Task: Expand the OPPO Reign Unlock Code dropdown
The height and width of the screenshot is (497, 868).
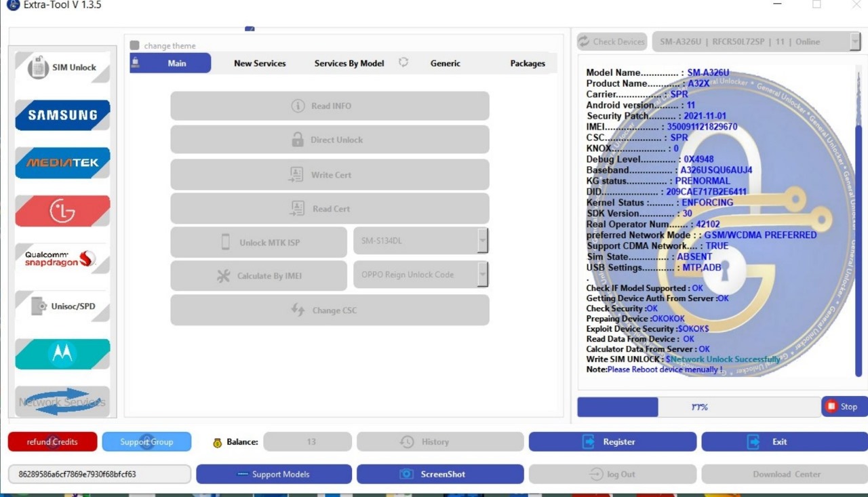Action: coord(482,275)
